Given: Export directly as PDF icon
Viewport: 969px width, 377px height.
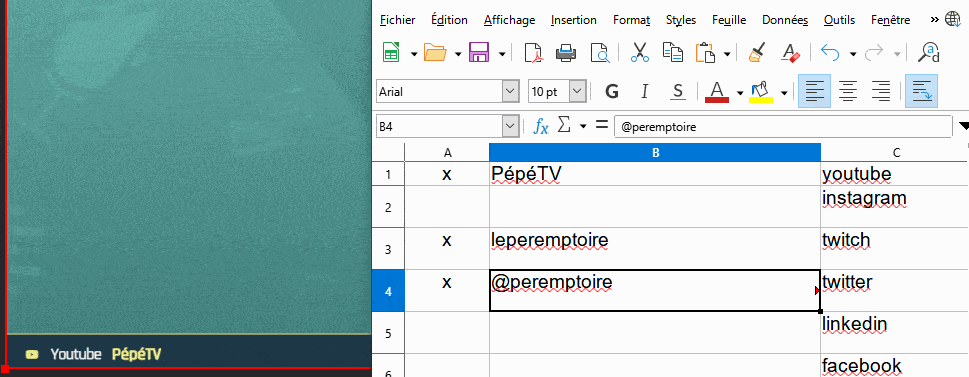Looking at the screenshot, I should click(x=533, y=53).
